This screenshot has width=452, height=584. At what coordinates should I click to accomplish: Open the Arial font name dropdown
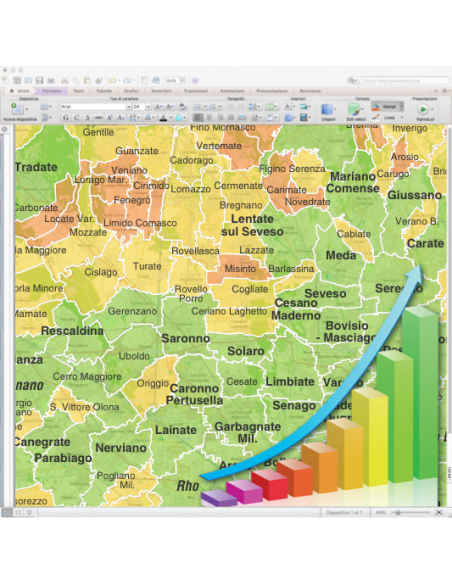129,107
